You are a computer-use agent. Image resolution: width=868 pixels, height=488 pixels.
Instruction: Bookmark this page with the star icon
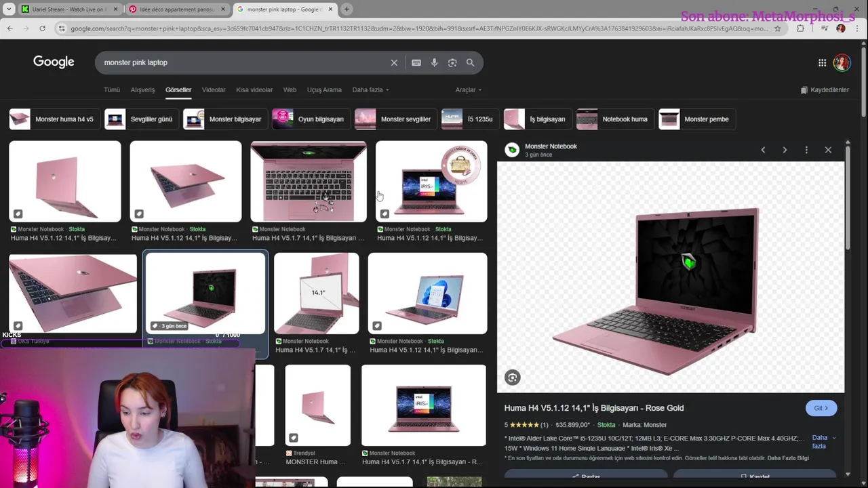point(777,28)
